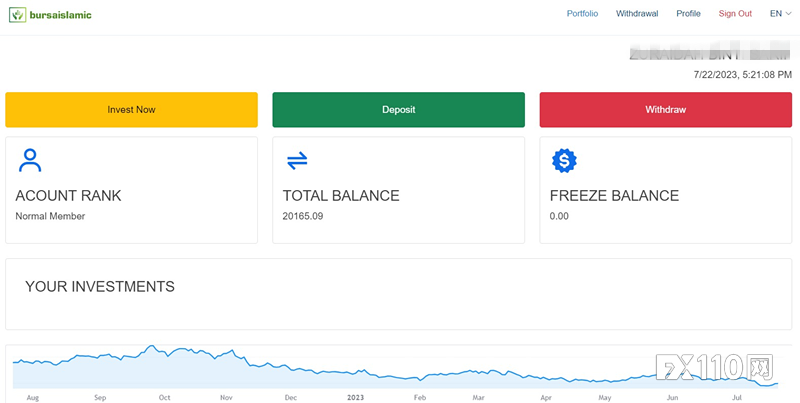Expand the EN language dropdown
This screenshot has width=800, height=403.
pyautogui.click(x=780, y=14)
